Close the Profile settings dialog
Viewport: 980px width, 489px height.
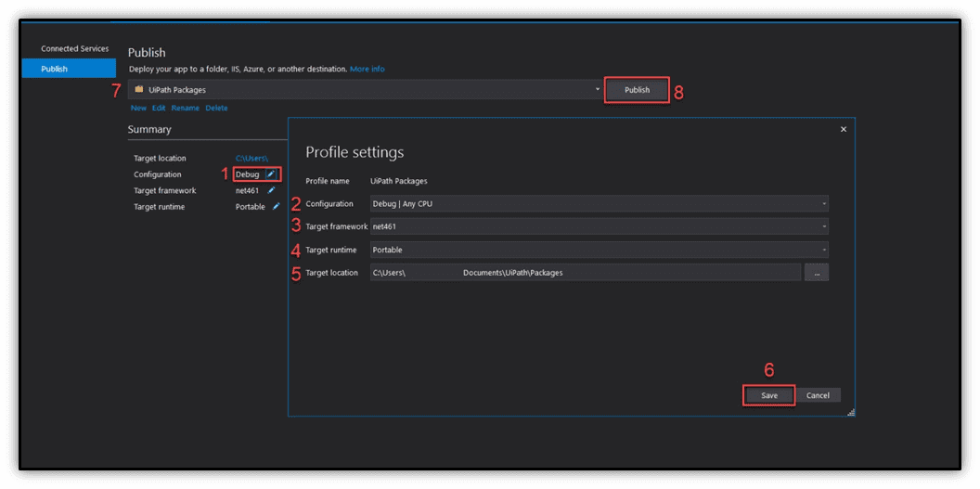click(844, 129)
